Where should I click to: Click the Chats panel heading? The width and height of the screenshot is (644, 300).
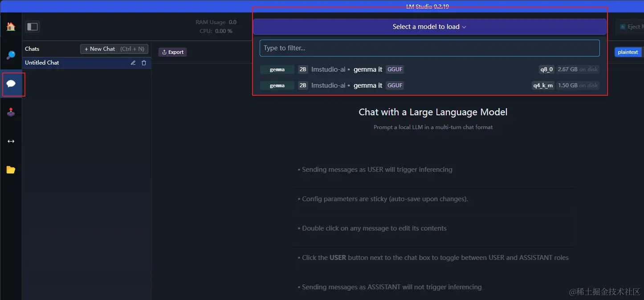(32, 49)
